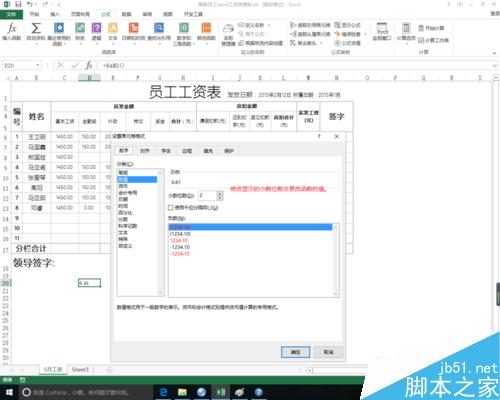Switch to the Developer ribbon tab
The image size is (500, 400).
pyautogui.click(x=193, y=14)
